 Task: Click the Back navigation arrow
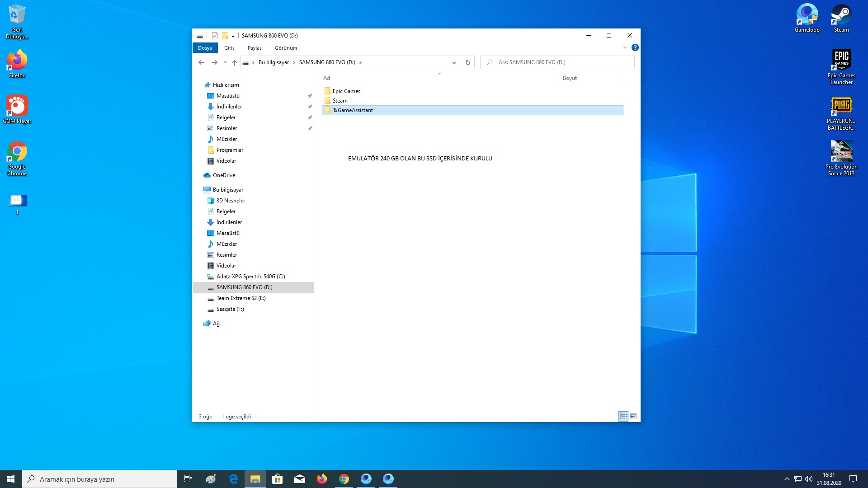pos(201,62)
